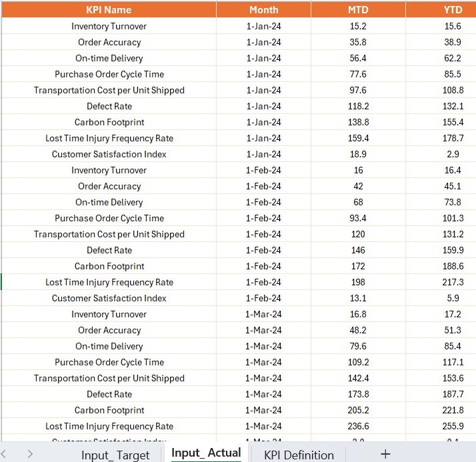Click MTD value 118.2
Image resolution: width=476 pixels, height=462 pixels.
(358, 106)
